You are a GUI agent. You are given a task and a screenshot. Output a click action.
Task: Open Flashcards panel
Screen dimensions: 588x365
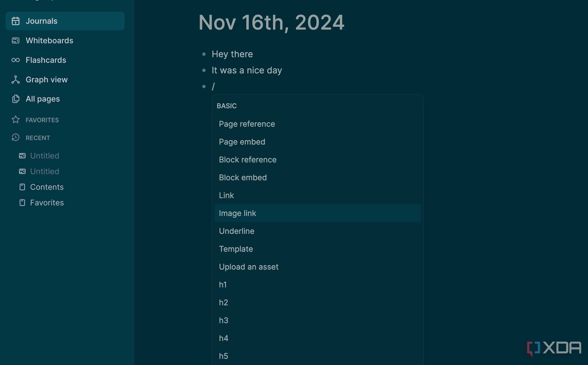(45, 60)
